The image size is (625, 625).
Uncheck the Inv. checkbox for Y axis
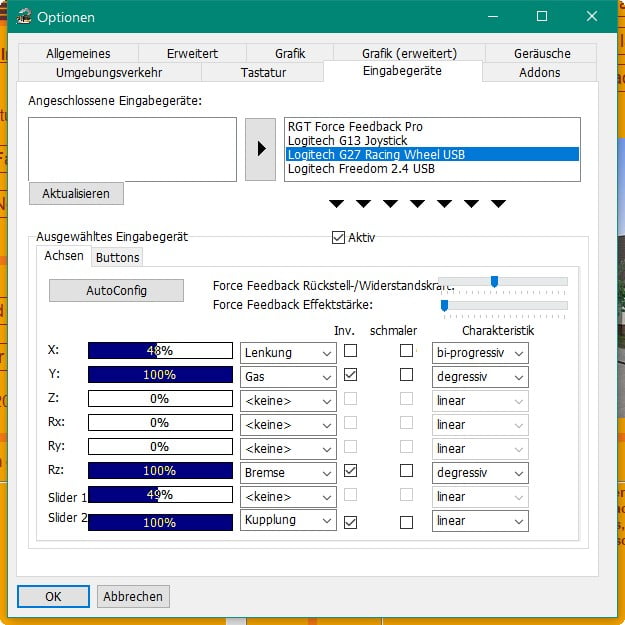point(350,375)
